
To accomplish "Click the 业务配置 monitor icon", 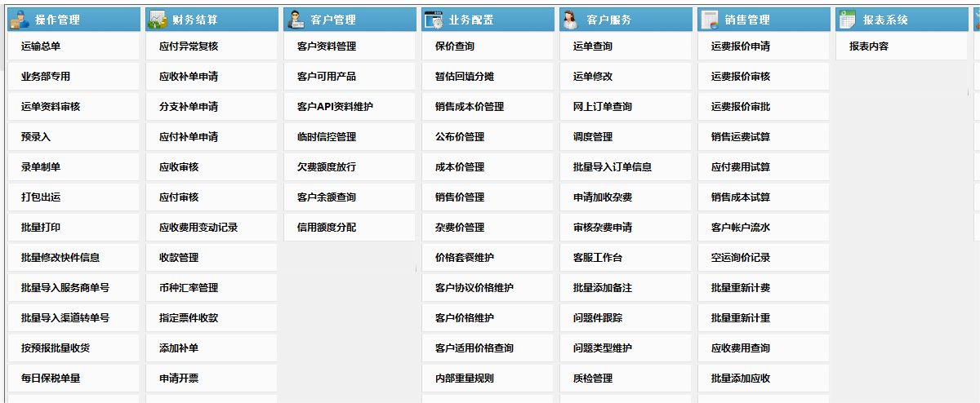I will (434, 20).
